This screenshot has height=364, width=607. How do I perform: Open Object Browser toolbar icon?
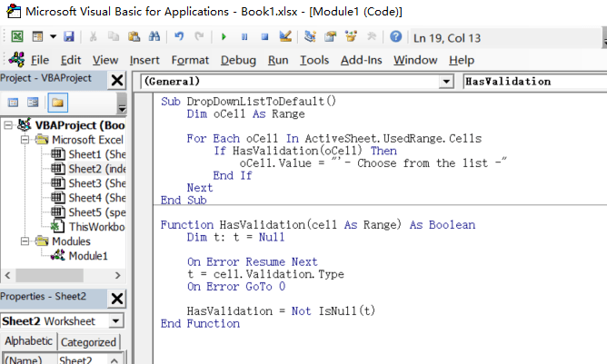(x=351, y=36)
